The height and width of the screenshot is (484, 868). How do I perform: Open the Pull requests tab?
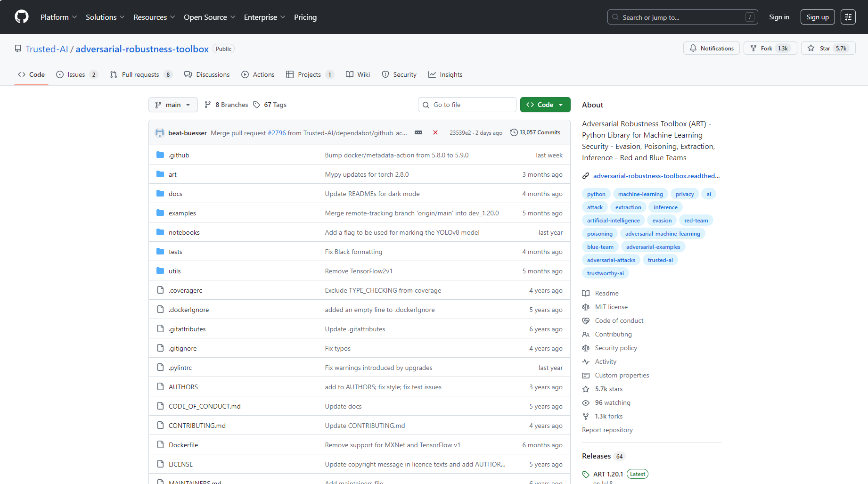[140, 74]
